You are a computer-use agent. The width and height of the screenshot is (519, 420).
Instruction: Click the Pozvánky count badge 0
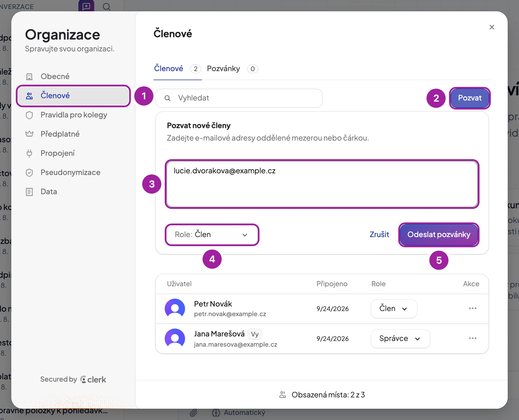(253, 69)
